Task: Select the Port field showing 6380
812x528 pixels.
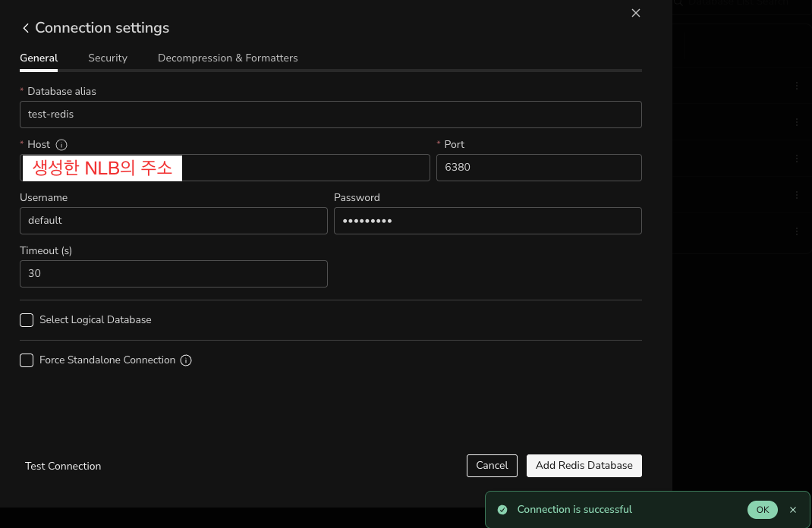Action: [539, 168]
